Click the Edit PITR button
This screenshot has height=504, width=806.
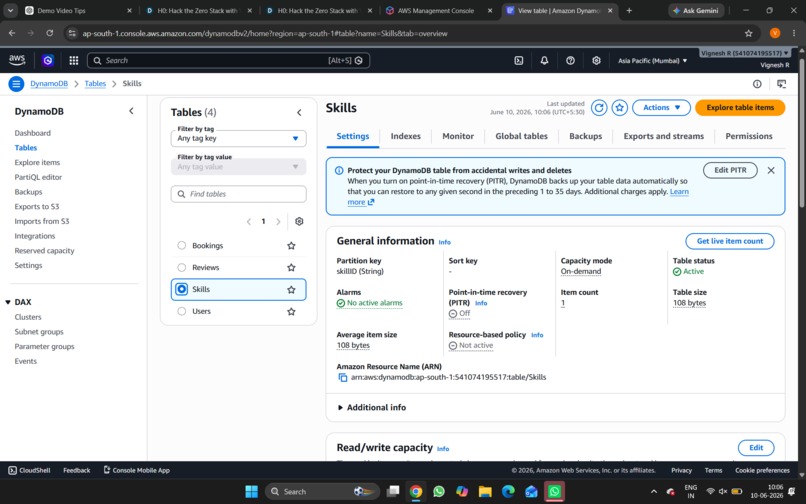(x=730, y=170)
